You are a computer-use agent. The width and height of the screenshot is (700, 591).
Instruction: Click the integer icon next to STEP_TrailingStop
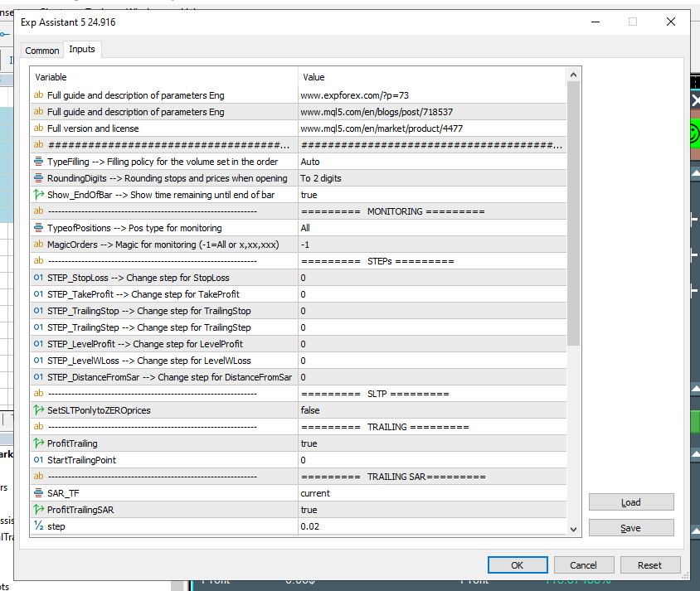tap(39, 311)
